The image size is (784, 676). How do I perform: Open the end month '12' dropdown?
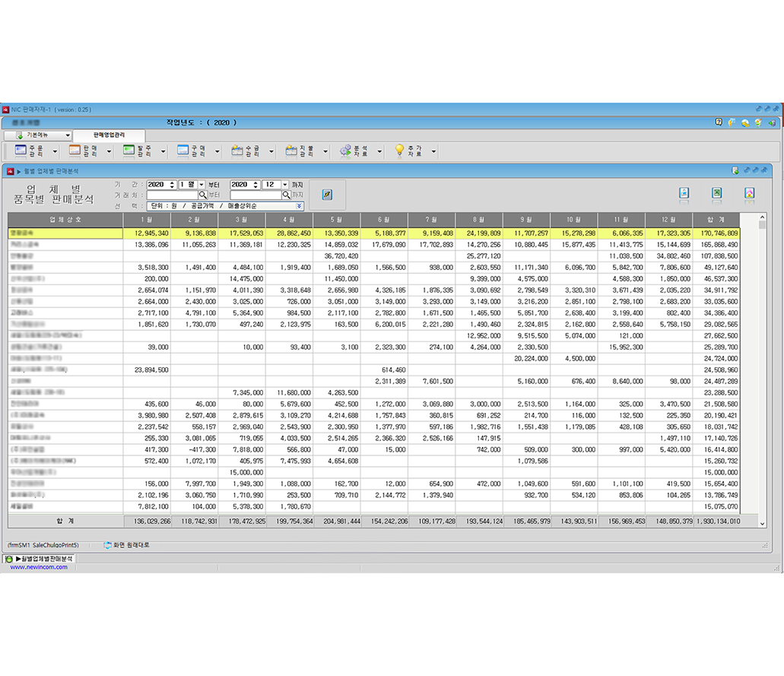285,185
